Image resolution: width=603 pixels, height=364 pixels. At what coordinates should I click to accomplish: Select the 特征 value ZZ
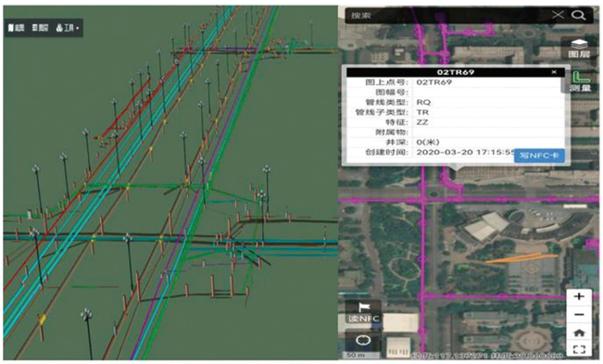tap(421, 122)
